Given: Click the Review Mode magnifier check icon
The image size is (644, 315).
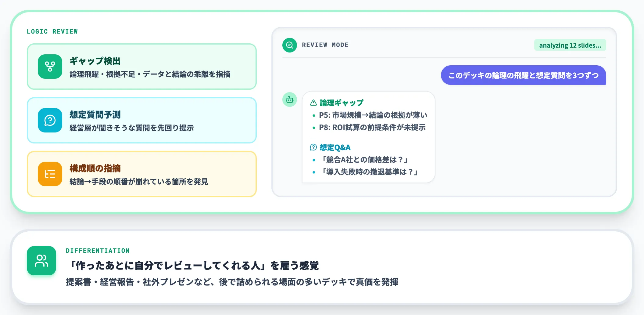Looking at the screenshot, I should click(290, 45).
